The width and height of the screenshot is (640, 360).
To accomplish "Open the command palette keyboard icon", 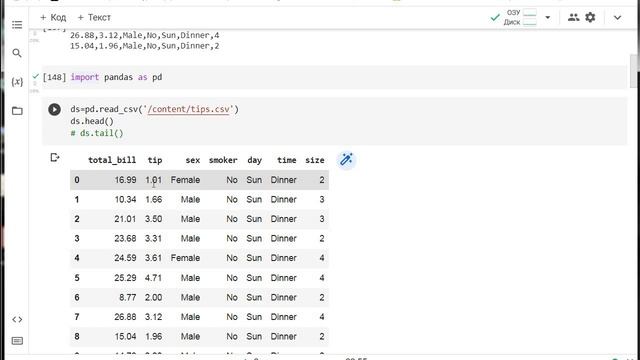I will (17, 341).
